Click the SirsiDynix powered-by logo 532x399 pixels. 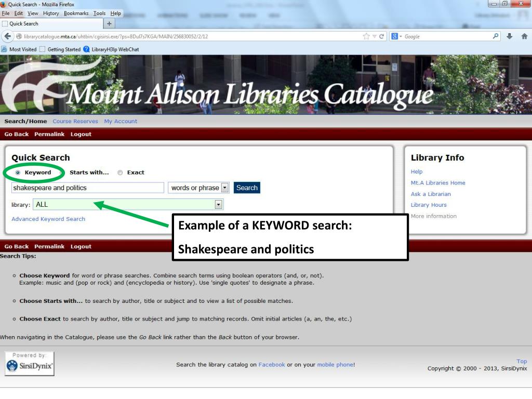pyautogui.click(x=30, y=363)
